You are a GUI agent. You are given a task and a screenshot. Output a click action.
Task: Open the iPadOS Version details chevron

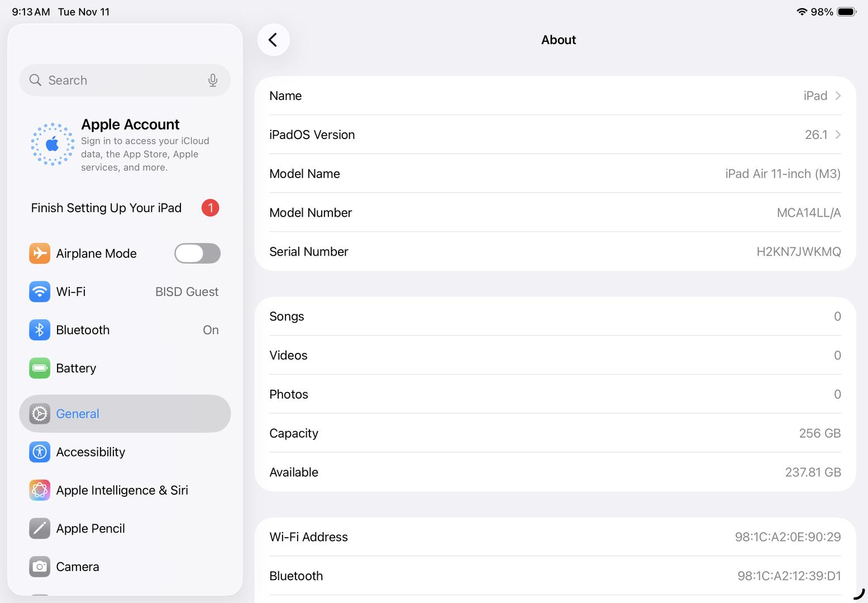click(837, 135)
